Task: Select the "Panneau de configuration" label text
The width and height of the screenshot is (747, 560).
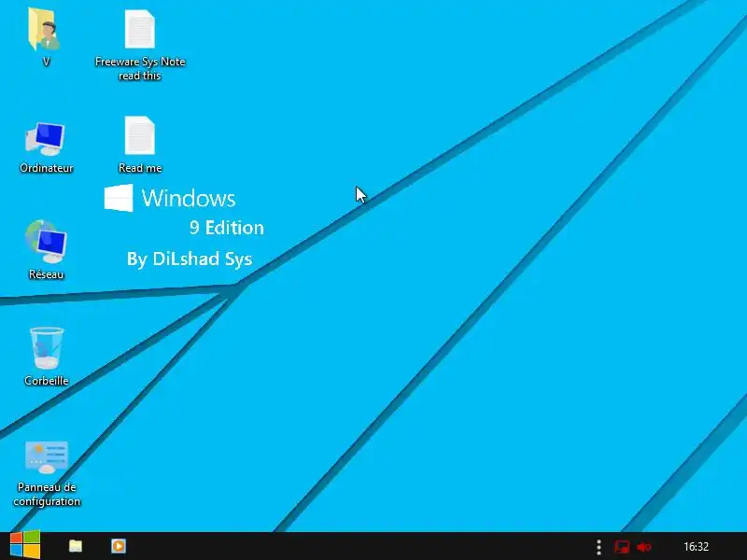Action: tap(47, 495)
